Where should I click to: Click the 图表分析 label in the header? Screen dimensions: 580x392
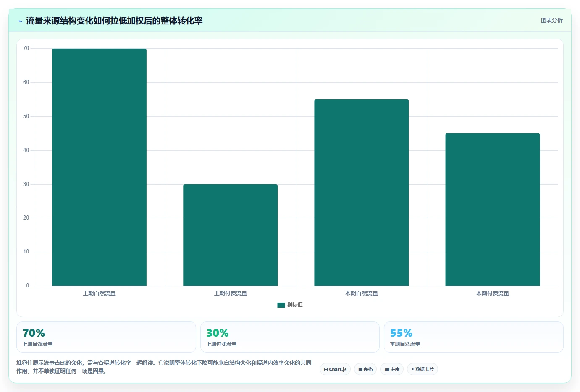(551, 20)
